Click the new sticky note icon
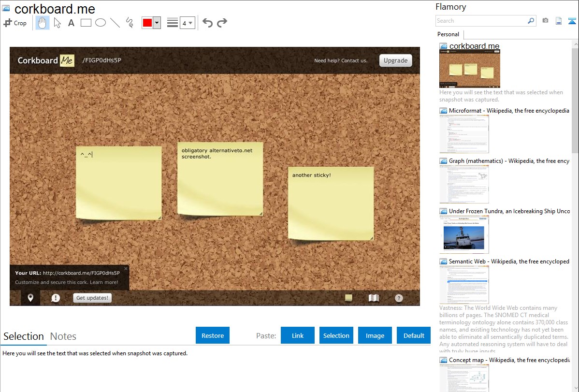This screenshot has width=579, height=392. click(348, 298)
